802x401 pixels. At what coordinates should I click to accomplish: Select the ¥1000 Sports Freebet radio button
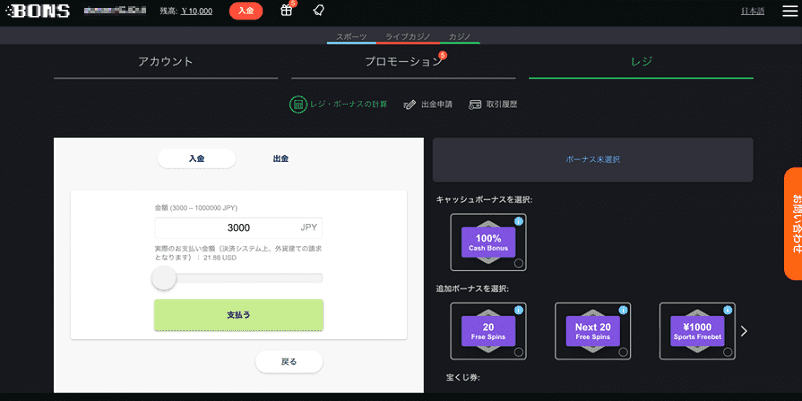pyautogui.click(x=727, y=352)
